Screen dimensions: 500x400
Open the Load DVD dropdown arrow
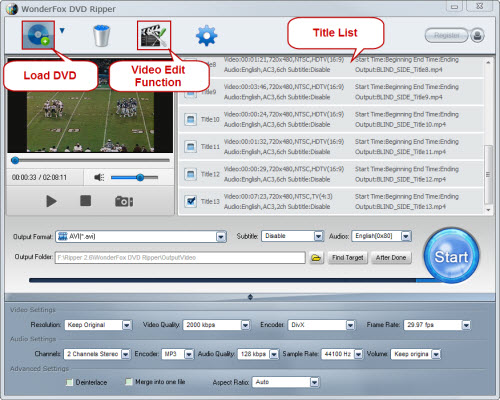pos(62,31)
